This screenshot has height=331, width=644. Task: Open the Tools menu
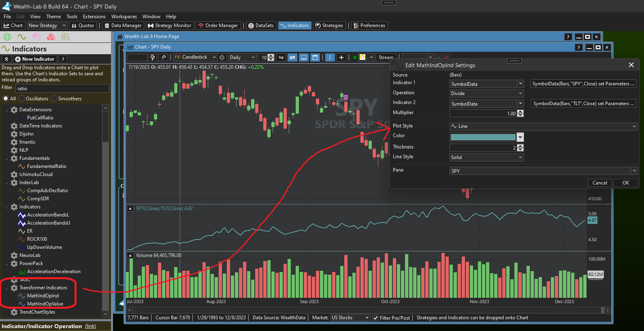pyautogui.click(x=72, y=17)
